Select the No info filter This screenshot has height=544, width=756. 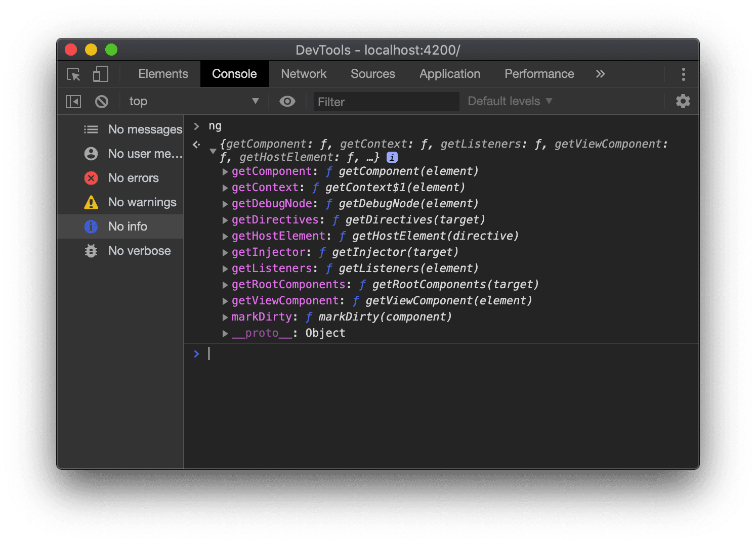point(120,226)
